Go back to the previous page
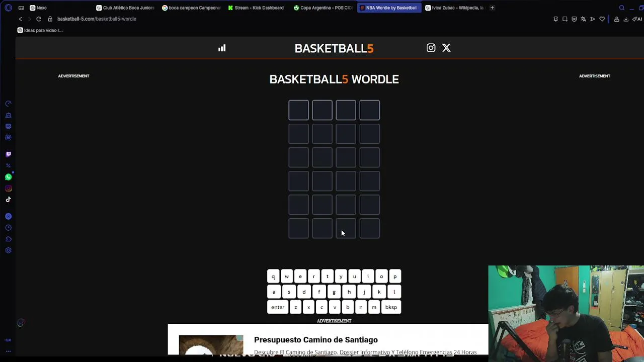644x362 pixels. [20, 19]
